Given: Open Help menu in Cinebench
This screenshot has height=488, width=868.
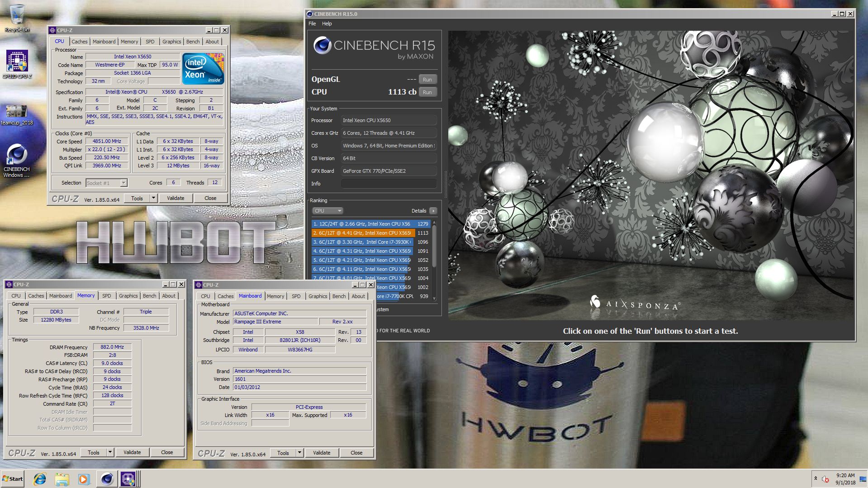Looking at the screenshot, I should 327,24.
